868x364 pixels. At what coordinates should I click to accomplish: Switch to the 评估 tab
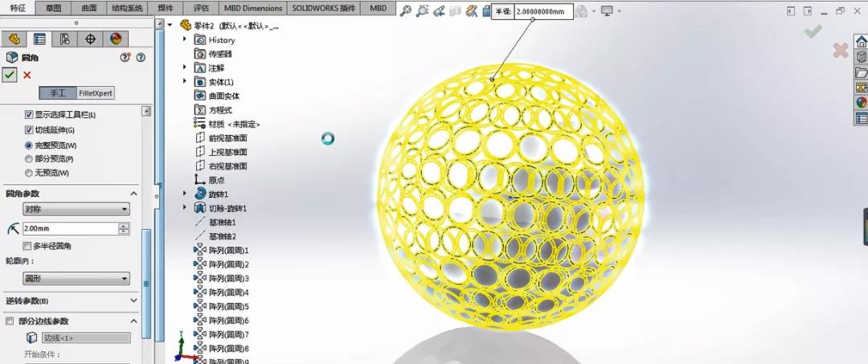201,8
